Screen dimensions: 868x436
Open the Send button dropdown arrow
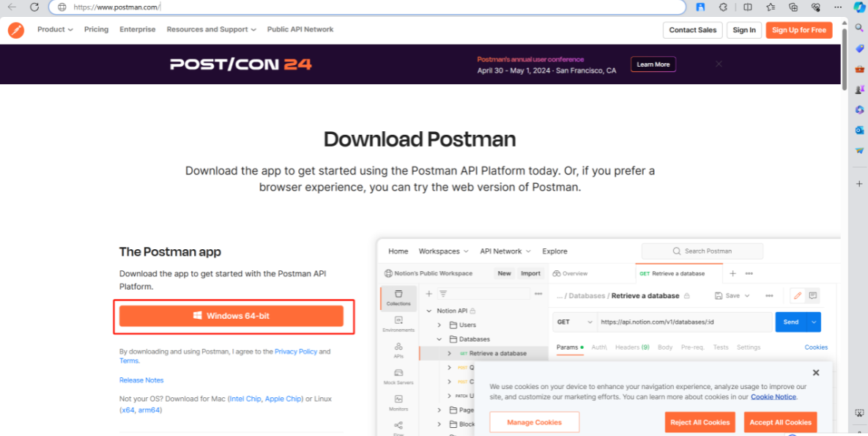814,322
